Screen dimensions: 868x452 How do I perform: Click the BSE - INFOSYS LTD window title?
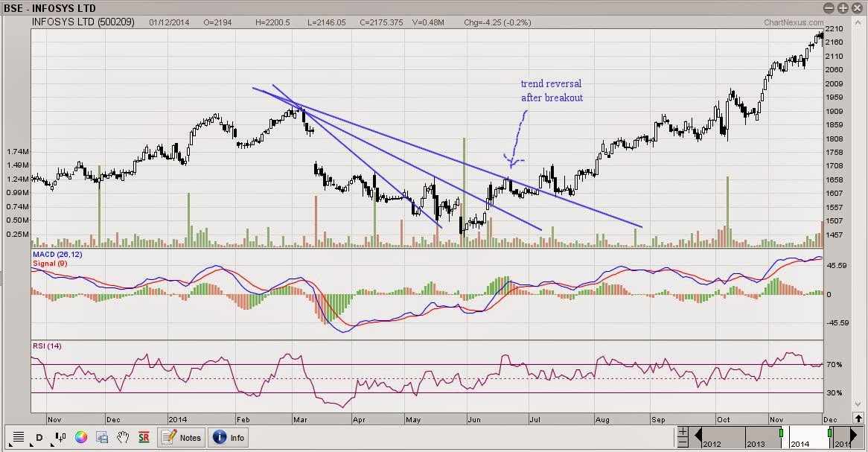49,8
